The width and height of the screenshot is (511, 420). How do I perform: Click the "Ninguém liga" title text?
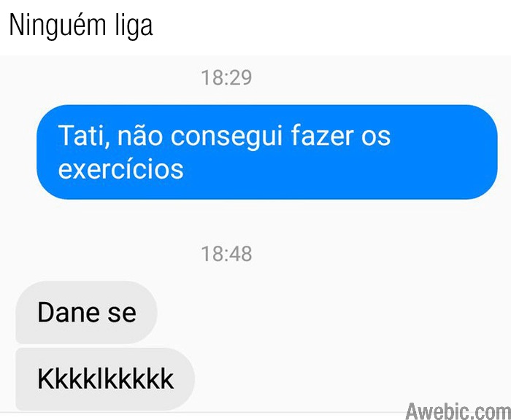pos(81,25)
